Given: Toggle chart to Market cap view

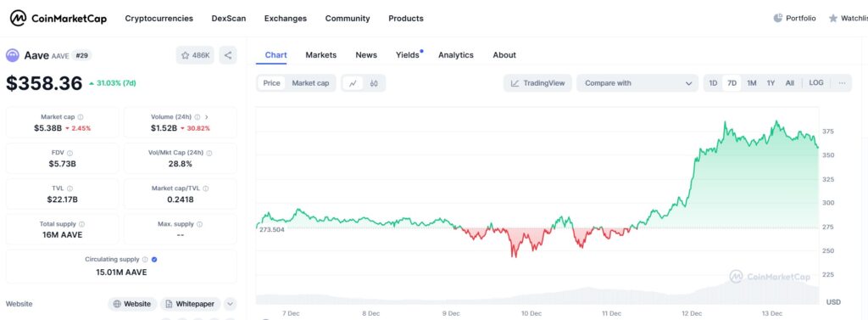Looking at the screenshot, I should (310, 83).
